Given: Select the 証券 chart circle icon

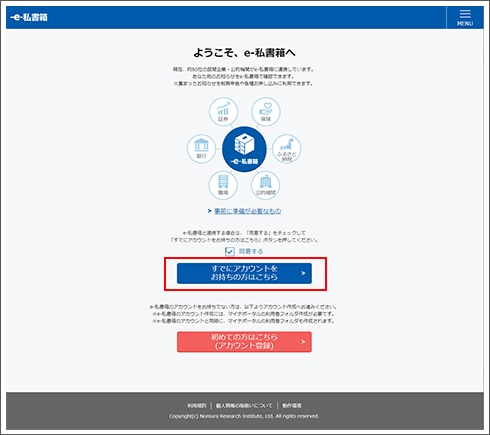Looking at the screenshot, I should [x=223, y=112].
